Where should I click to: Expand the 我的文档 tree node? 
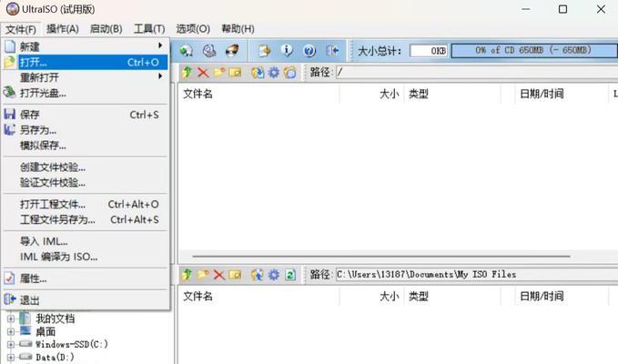pyautogui.click(x=11, y=318)
